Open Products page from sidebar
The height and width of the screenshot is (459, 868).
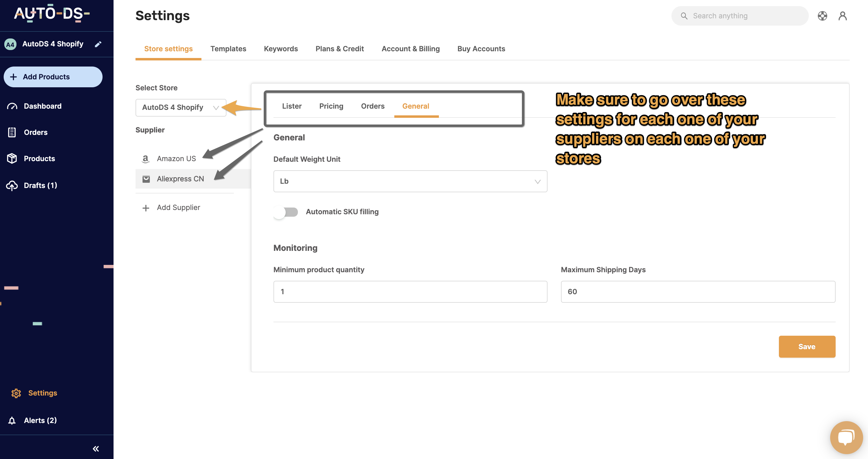39,158
